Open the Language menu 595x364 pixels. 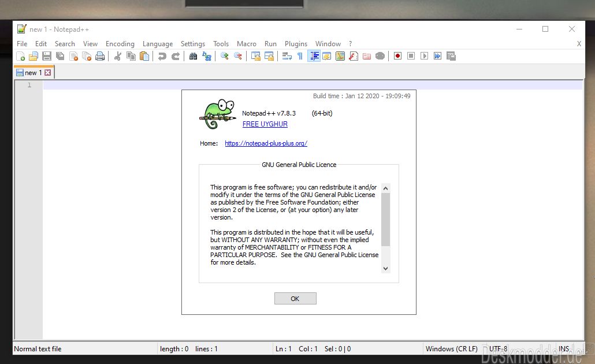coord(158,44)
